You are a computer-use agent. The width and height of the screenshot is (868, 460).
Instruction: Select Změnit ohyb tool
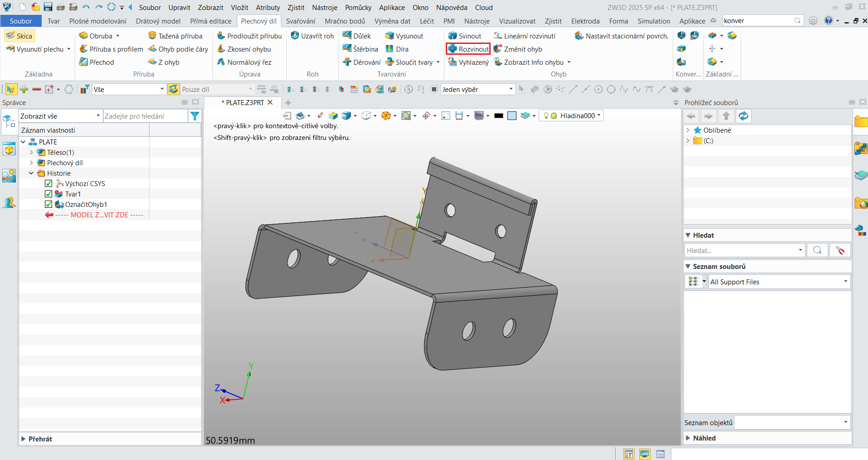pyautogui.click(x=518, y=49)
